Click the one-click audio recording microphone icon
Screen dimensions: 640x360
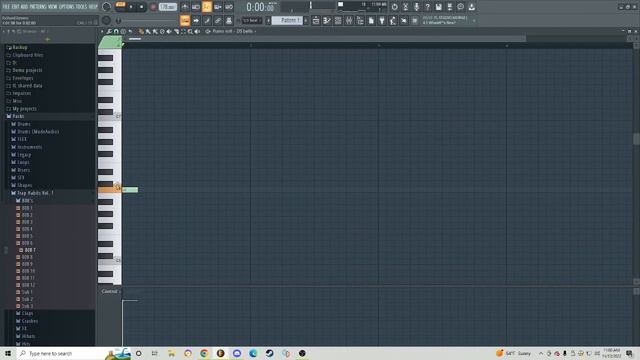[416, 7]
